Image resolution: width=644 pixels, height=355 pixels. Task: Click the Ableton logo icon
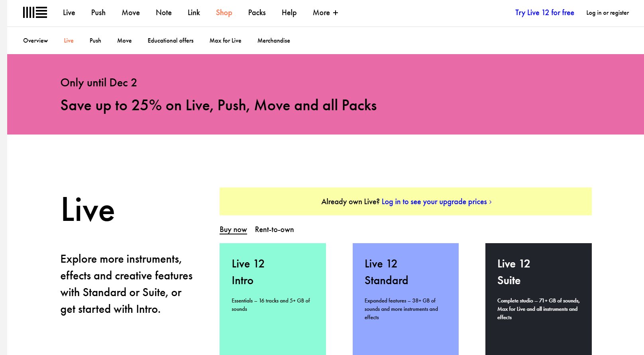[35, 13]
